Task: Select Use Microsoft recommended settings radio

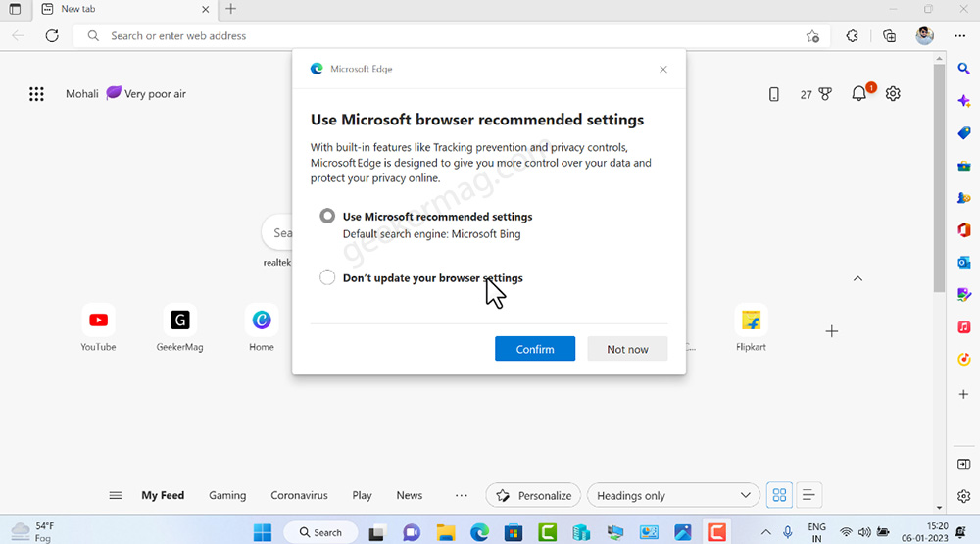Action: (x=327, y=216)
